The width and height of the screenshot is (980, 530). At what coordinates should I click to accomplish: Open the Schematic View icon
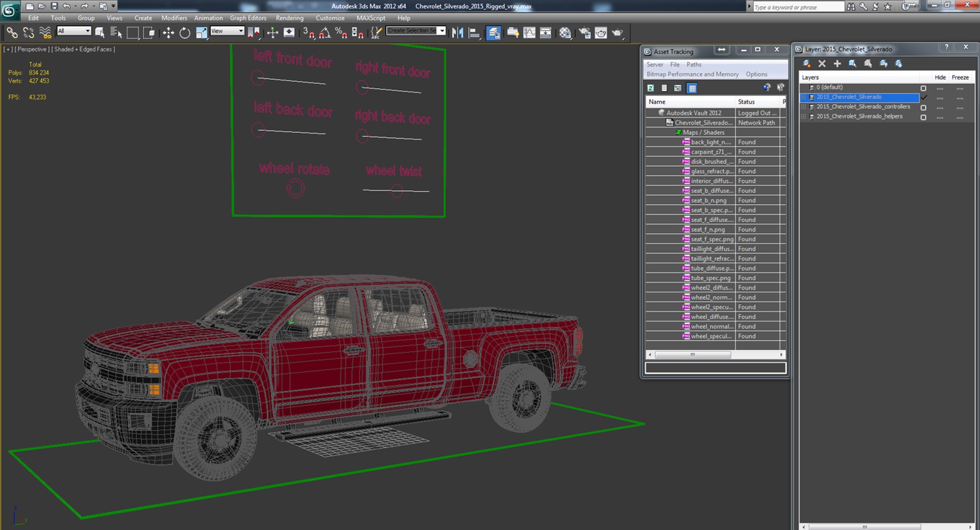(546, 33)
